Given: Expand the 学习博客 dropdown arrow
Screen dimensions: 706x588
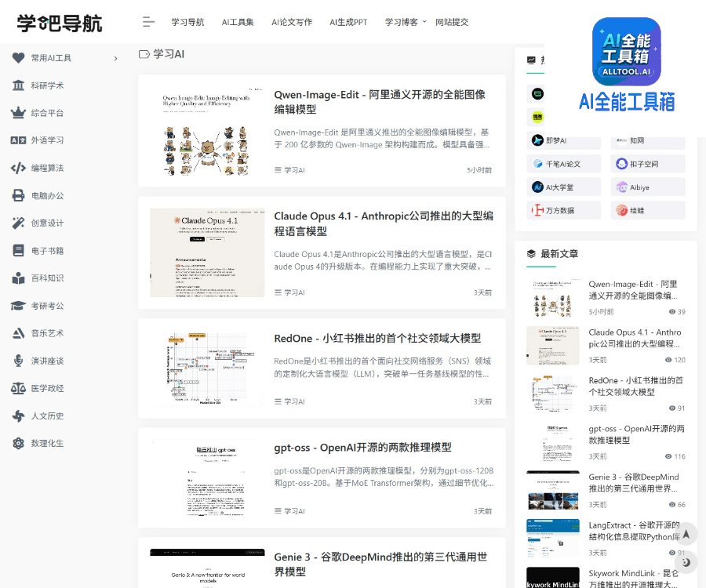Looking at the screenshot, I should [x=424, y=22].
